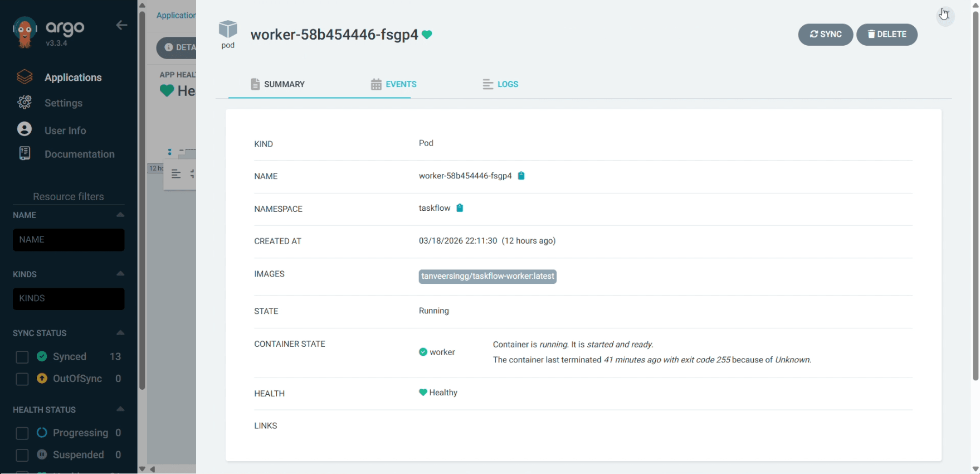Image resolution: width=980 pixels, height=474 pixels.
Task: Open Applications in the sidebar
Action: point(73,78)
